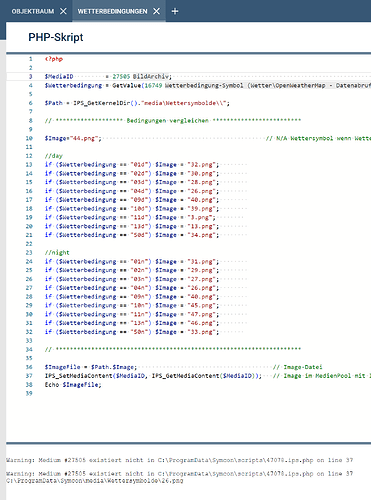
Task: Click line number 22 in the gutter
Action: coord(29,244)
